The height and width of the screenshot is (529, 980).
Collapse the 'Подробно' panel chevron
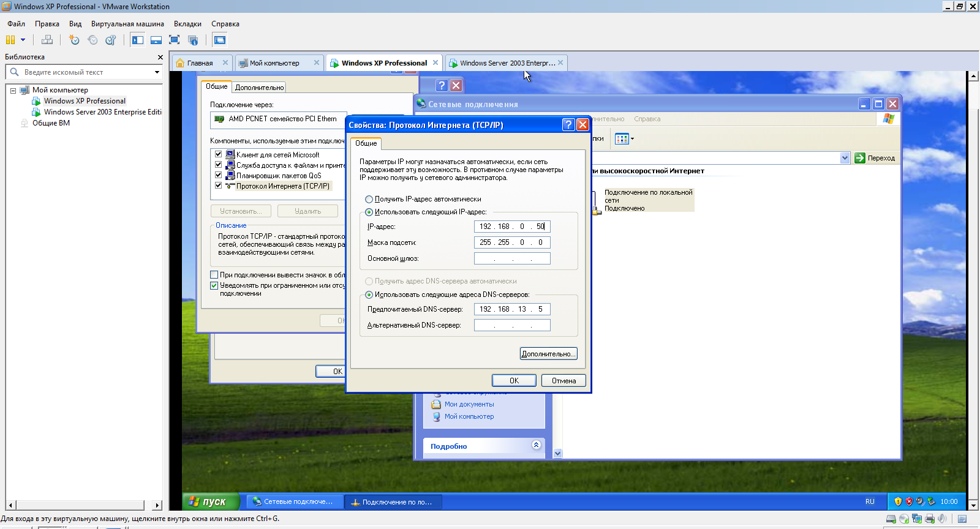point(537,445)
